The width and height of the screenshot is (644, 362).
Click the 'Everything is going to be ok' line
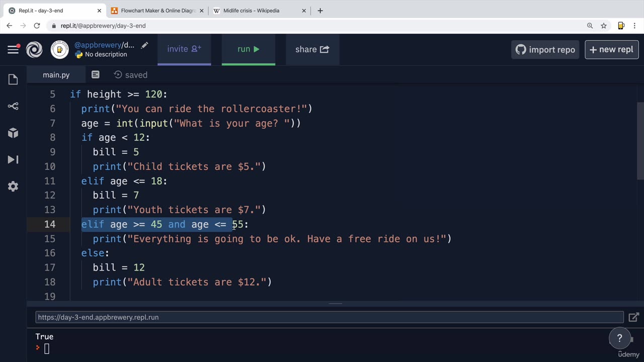[272, 239]
